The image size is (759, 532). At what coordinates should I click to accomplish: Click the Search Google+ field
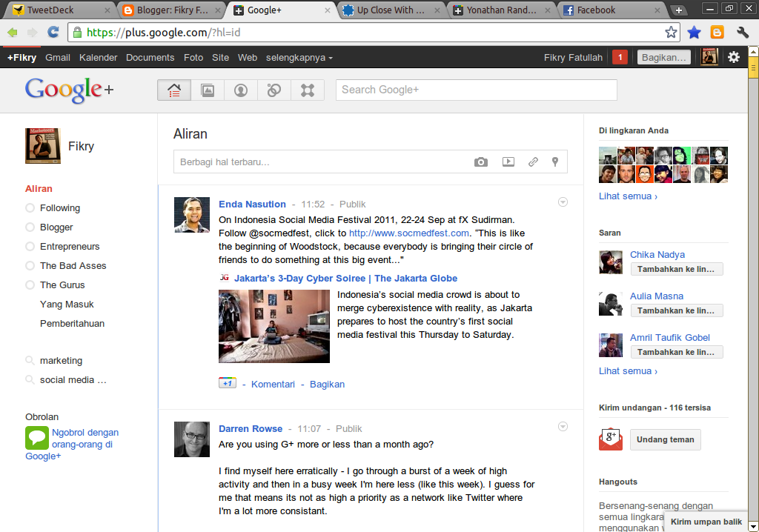(477, 90)
